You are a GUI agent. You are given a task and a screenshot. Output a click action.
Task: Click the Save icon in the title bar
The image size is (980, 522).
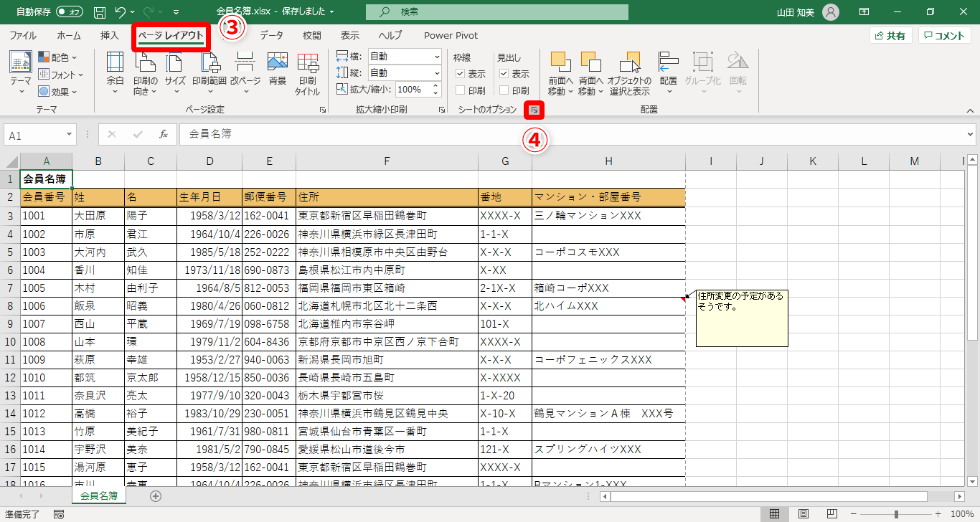[x=100, y=12]
